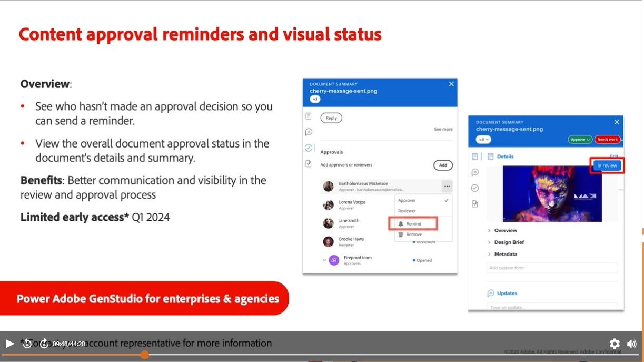Click the Brooke Haws name
644x362 pixels.
(351, 239)
